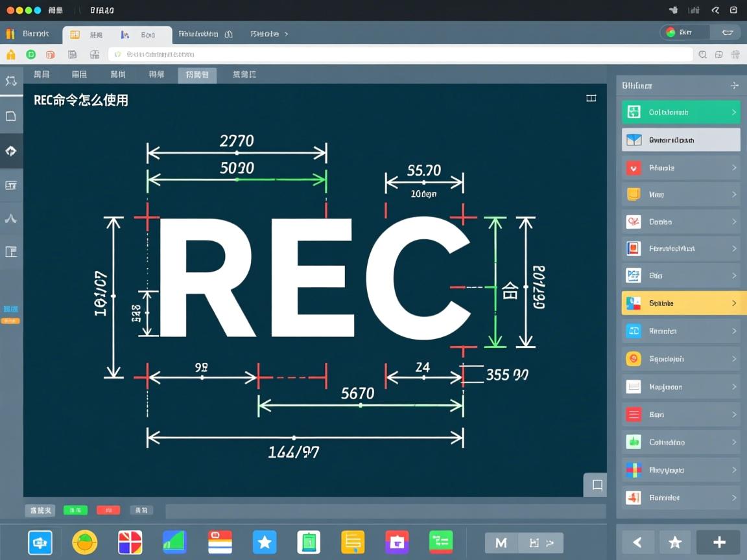Toggle the red pill button in the bottom-left bar
The width and height of the screenshot is (747, 560).
tap(108, 510)
